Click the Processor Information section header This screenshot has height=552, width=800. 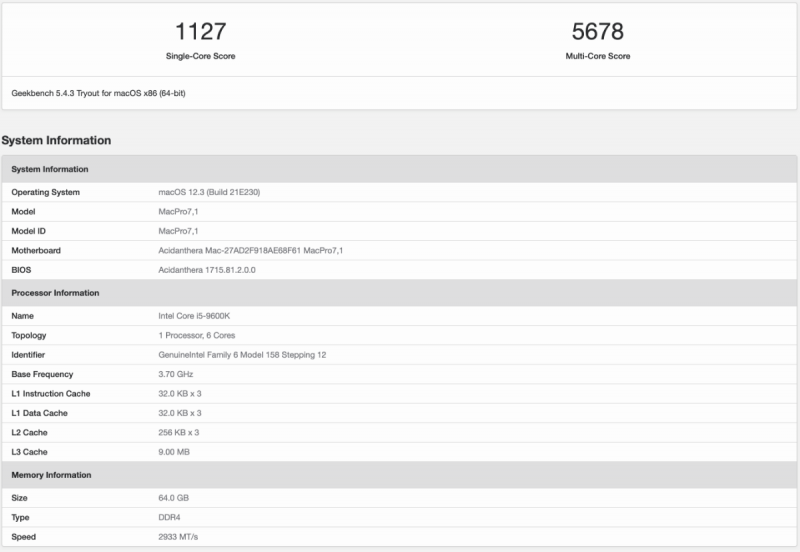click(399, 293)
